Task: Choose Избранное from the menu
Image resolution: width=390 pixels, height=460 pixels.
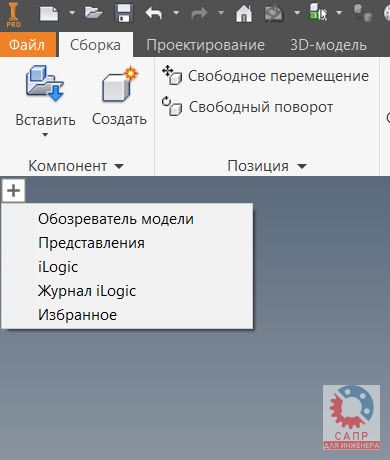Action: pyautogui.click(x=127, y=315)
